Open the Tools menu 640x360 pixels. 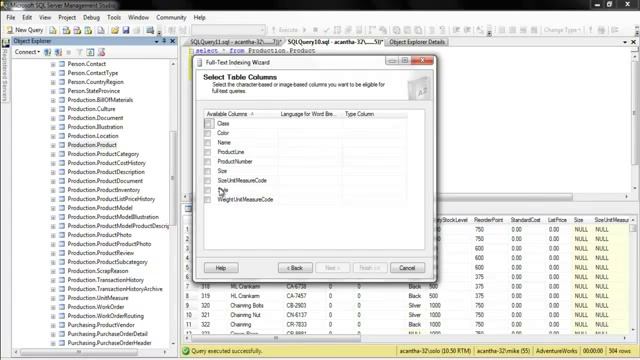tap(114, 18)
